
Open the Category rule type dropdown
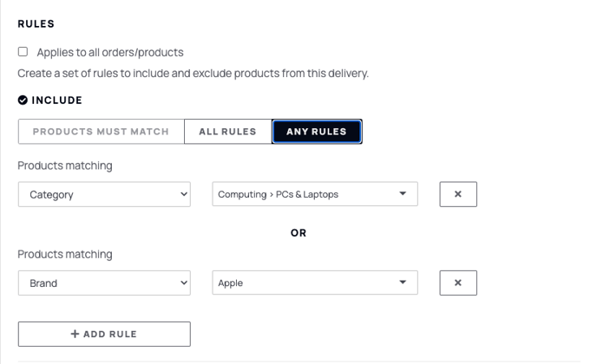click(x=104, y=194)
